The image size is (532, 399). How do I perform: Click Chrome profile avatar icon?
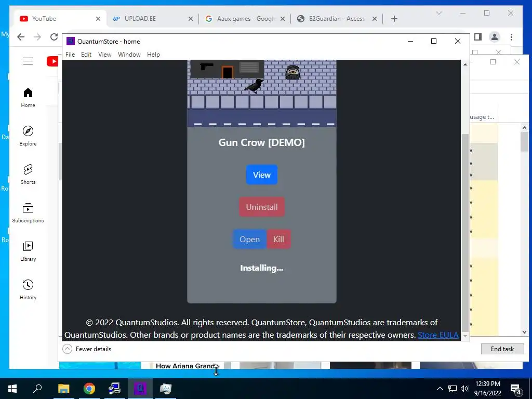tap(495, 37)
